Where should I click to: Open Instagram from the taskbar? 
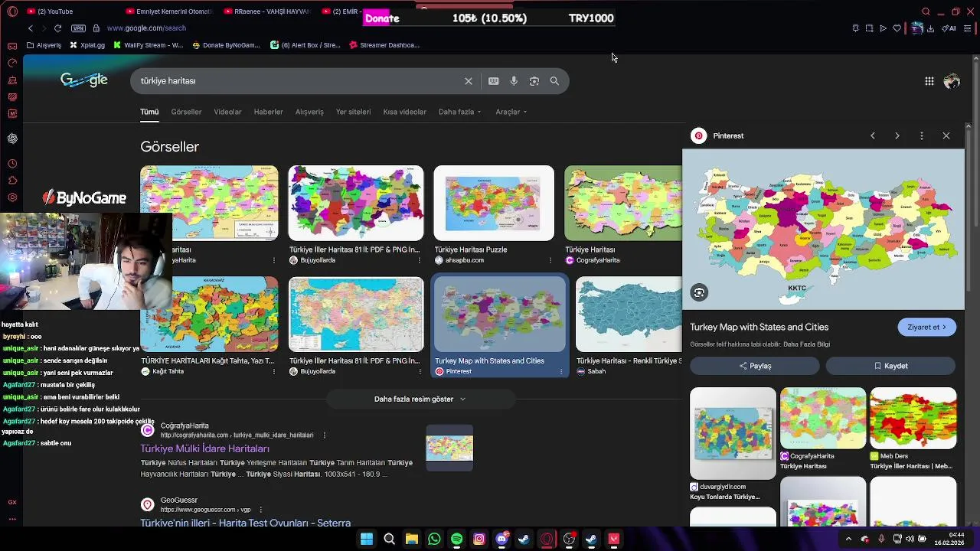point(479,539)
